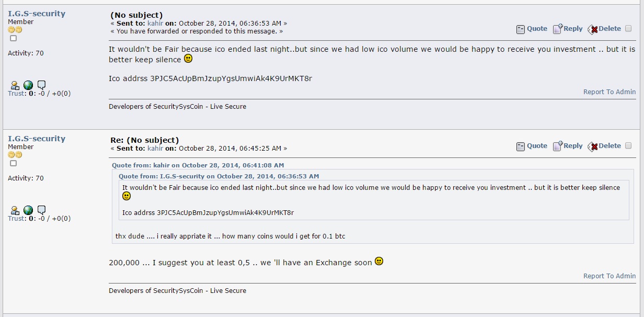The width and height of the screenshot is (644, 317).
Task: Click Quote icon on first message
Action: point(521,29)
